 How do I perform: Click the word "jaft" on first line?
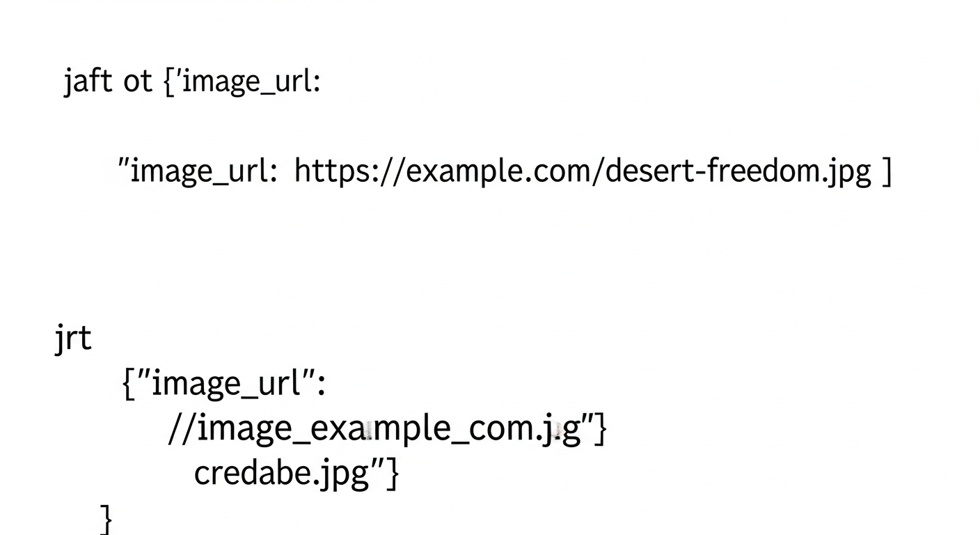click(88, 82)
